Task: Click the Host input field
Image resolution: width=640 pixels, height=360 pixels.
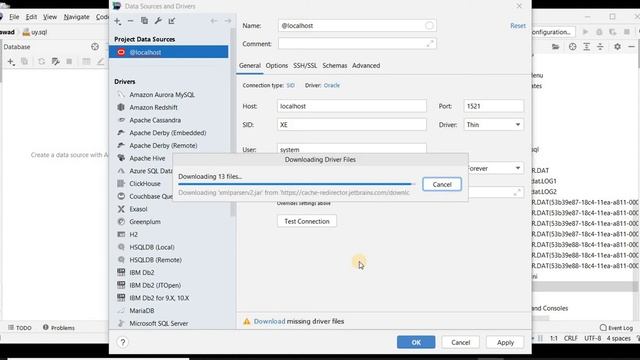Action: 352,106
